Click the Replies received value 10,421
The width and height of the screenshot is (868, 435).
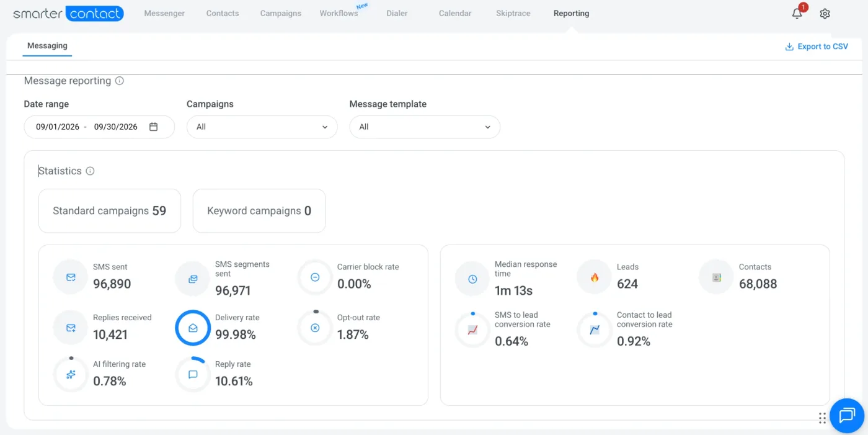click(x=110, y=334)
